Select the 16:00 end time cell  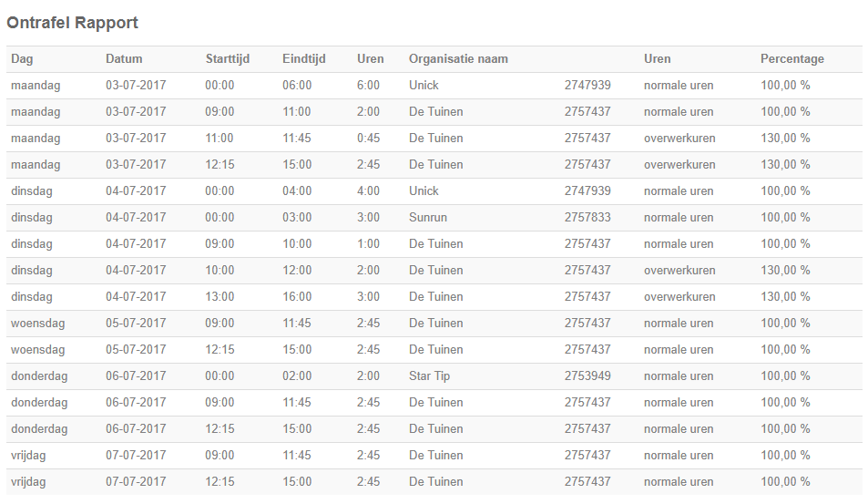297,297
